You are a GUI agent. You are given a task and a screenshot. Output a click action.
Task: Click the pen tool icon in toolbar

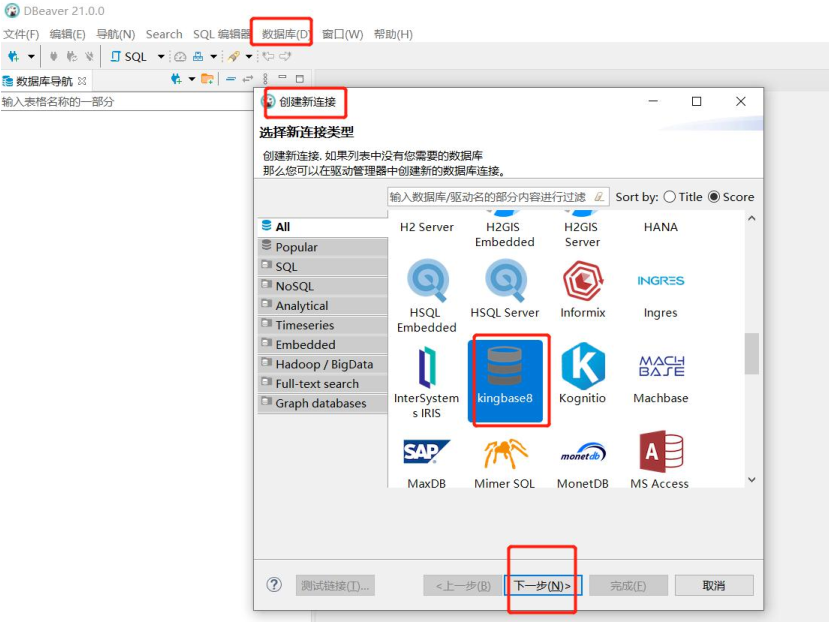(234, 57)
